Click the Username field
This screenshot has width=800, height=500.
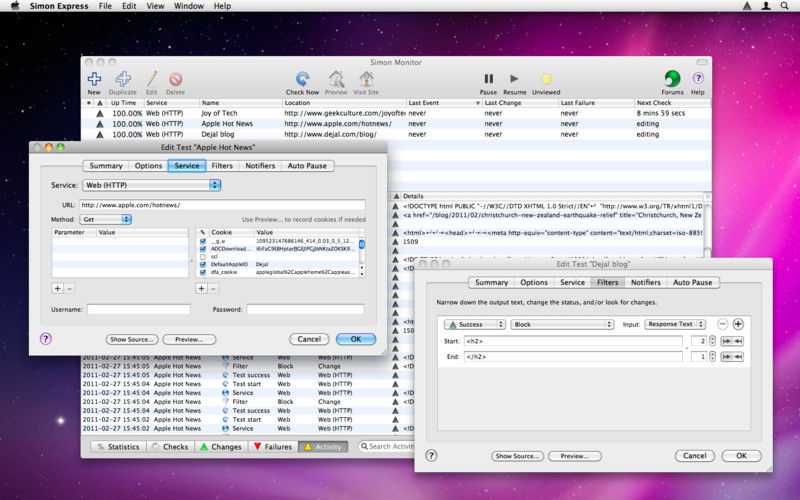(x=138, y=309)
